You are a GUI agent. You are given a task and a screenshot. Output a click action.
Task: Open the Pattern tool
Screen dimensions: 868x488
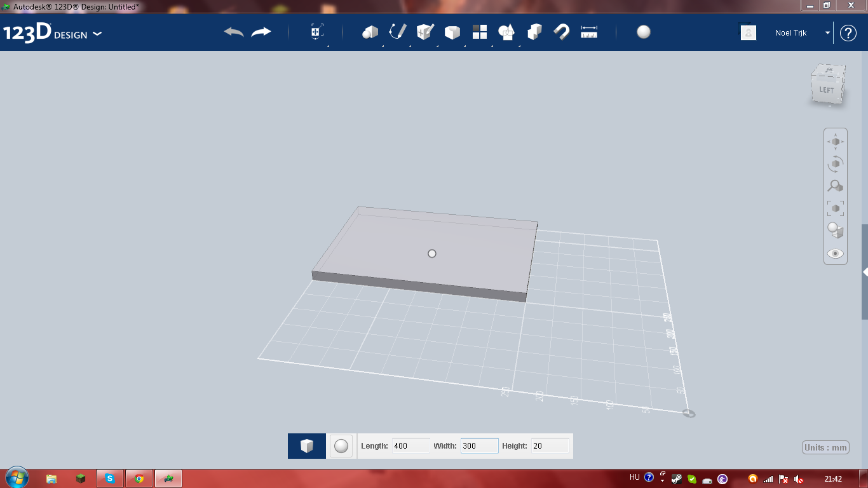(x=480, y=32)
